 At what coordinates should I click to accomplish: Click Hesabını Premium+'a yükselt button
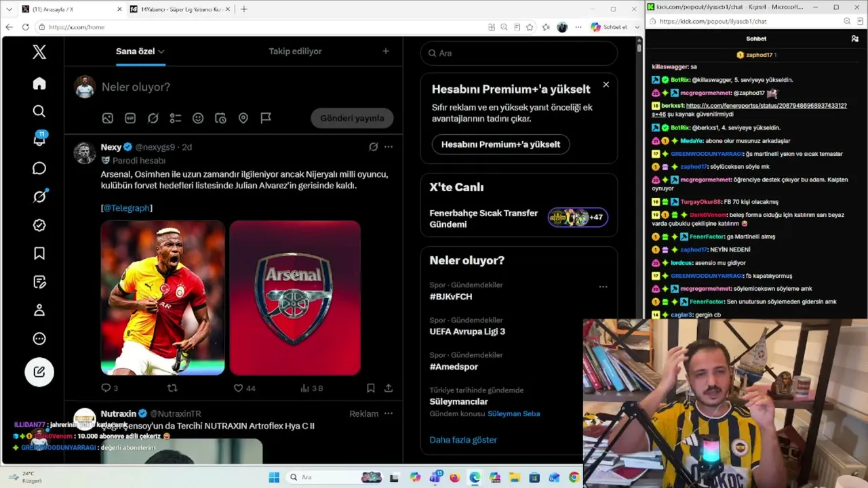pos(500,144)
